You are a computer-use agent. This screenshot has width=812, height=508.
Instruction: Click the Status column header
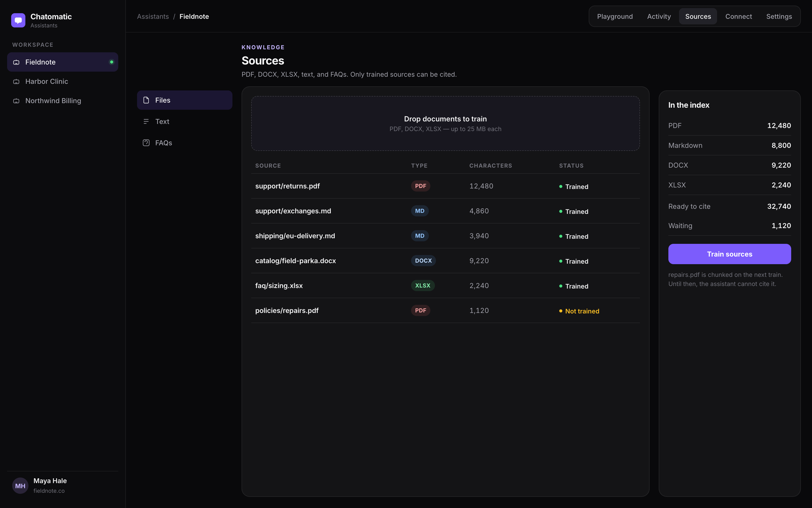[x=571, y=166]
